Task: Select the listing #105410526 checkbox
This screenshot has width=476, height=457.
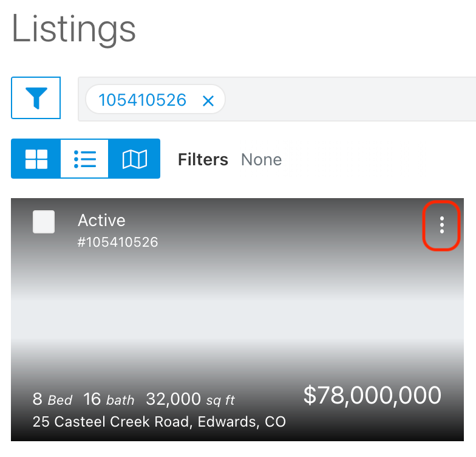Action: coord(44,222)
